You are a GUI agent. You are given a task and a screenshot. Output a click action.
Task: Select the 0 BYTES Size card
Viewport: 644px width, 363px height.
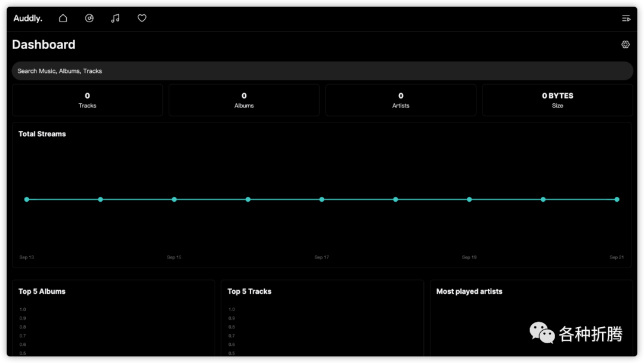(x=558, y=100)
